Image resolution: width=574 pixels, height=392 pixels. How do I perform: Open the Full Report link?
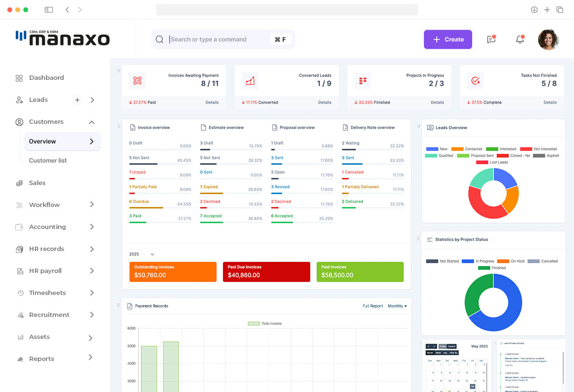click(372, 306)
